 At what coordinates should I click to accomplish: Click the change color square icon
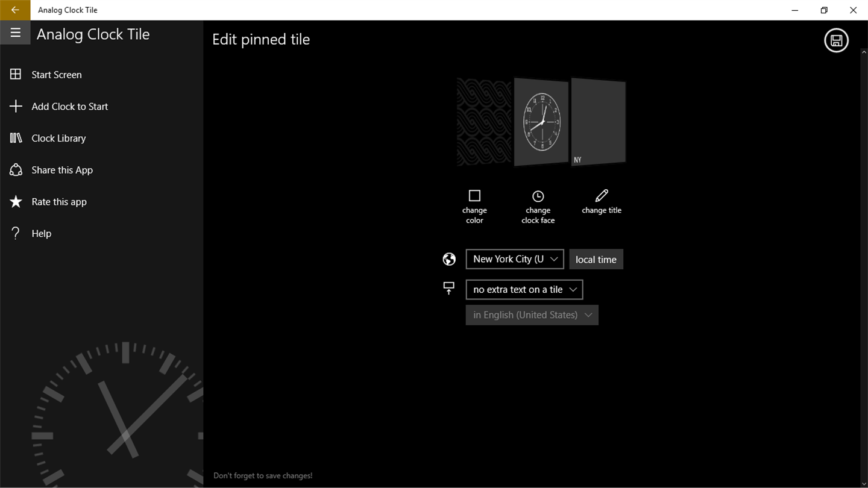[x=474, y=196]
